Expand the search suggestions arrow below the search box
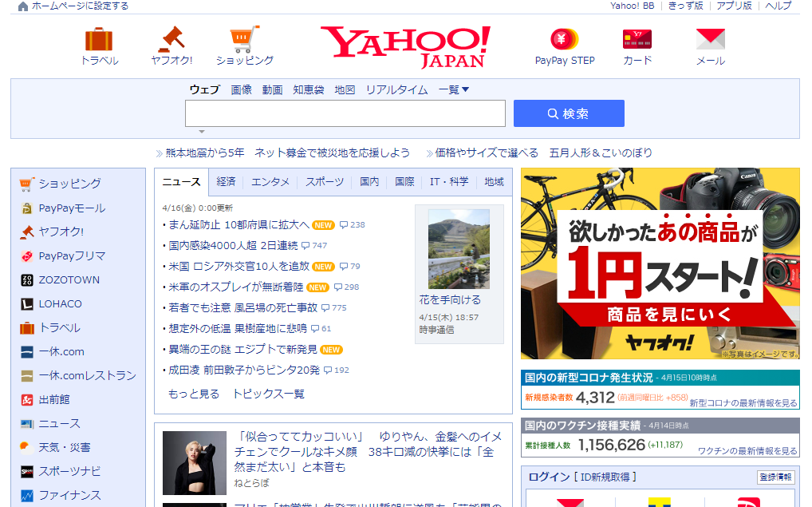 coord(202,132)
